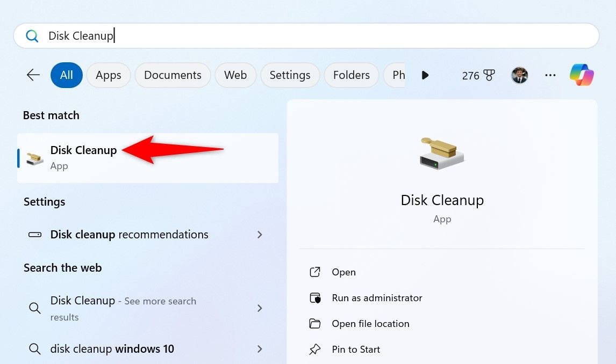Click the search magnifier icon
The image size is (616, 364).
(x=32, y=35)
